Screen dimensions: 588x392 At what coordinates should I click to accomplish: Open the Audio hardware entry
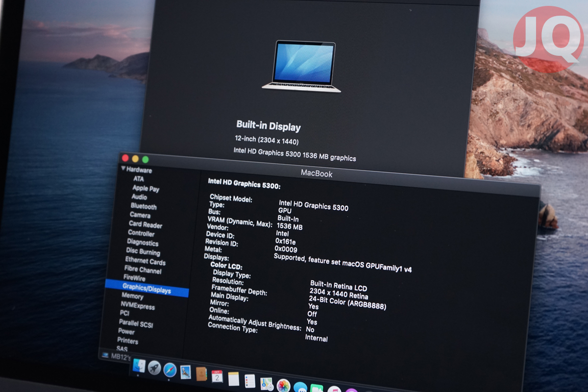click(139, 197)
